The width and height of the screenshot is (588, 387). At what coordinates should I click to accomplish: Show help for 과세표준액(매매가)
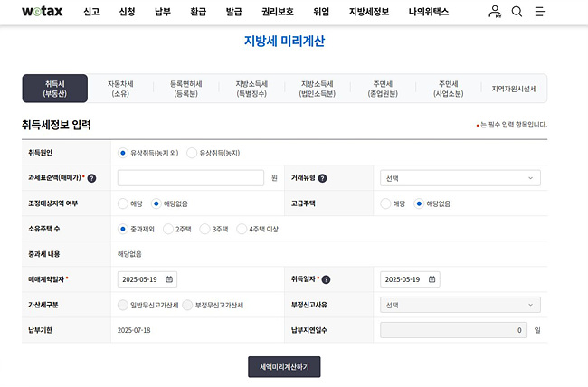91,178
